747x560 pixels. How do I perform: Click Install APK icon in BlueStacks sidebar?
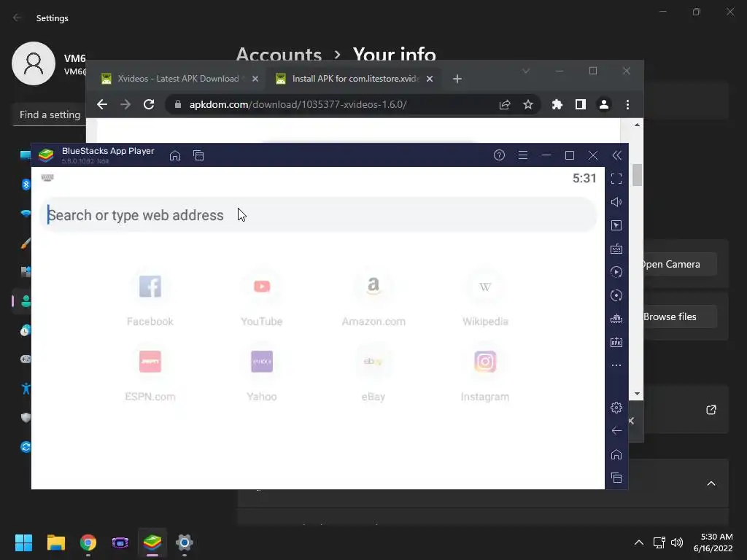[x=616, y=342]
